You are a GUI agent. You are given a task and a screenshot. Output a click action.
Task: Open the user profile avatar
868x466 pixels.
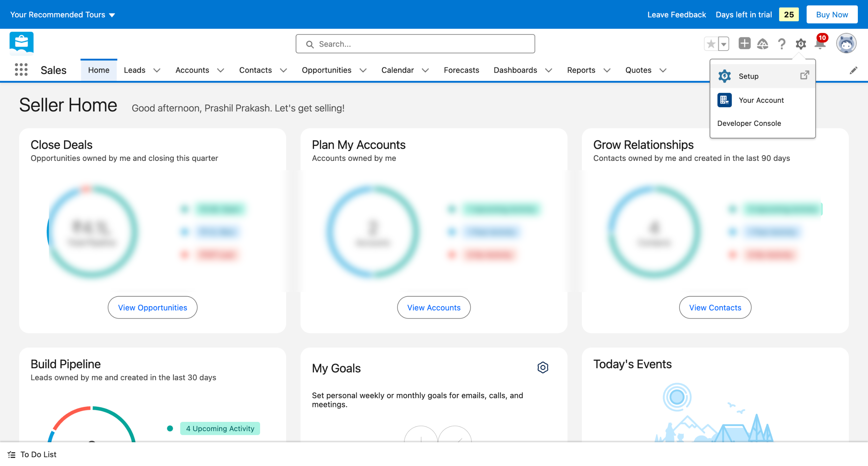click(846, 43)
